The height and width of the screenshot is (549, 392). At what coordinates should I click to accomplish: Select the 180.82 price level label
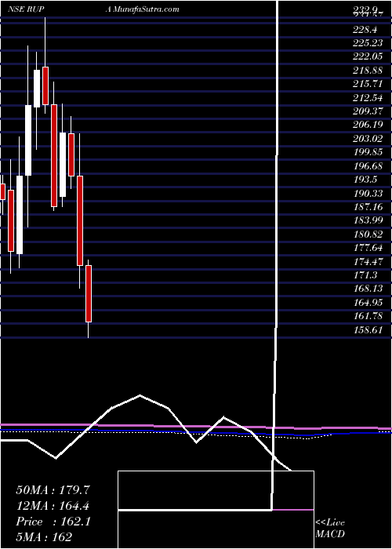368,235
